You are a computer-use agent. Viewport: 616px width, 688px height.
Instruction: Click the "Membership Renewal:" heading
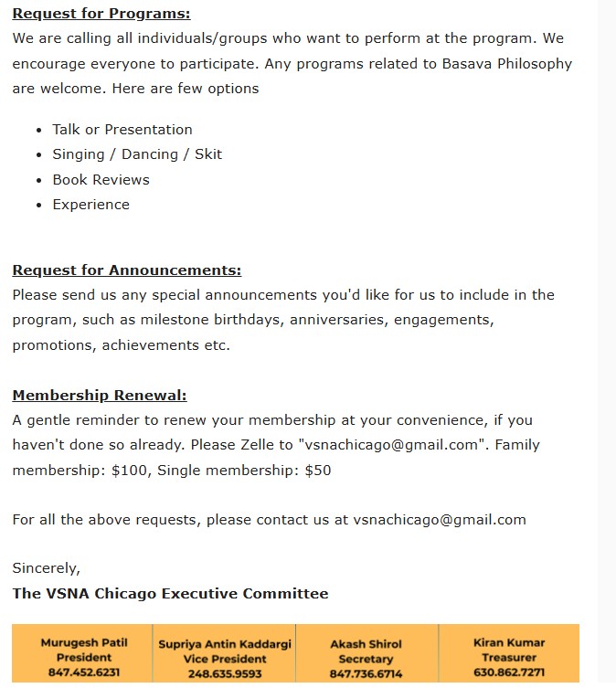(x=100, y=396)
